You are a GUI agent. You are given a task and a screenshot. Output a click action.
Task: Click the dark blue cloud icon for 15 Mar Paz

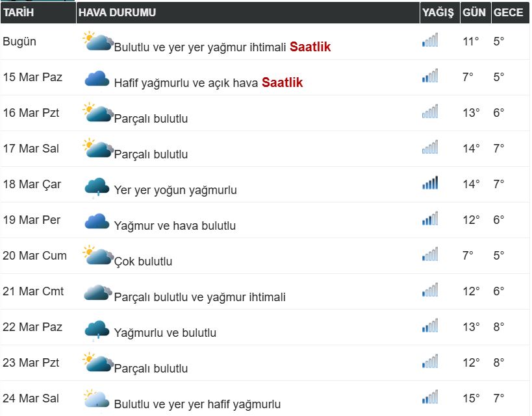pos(97,79)
